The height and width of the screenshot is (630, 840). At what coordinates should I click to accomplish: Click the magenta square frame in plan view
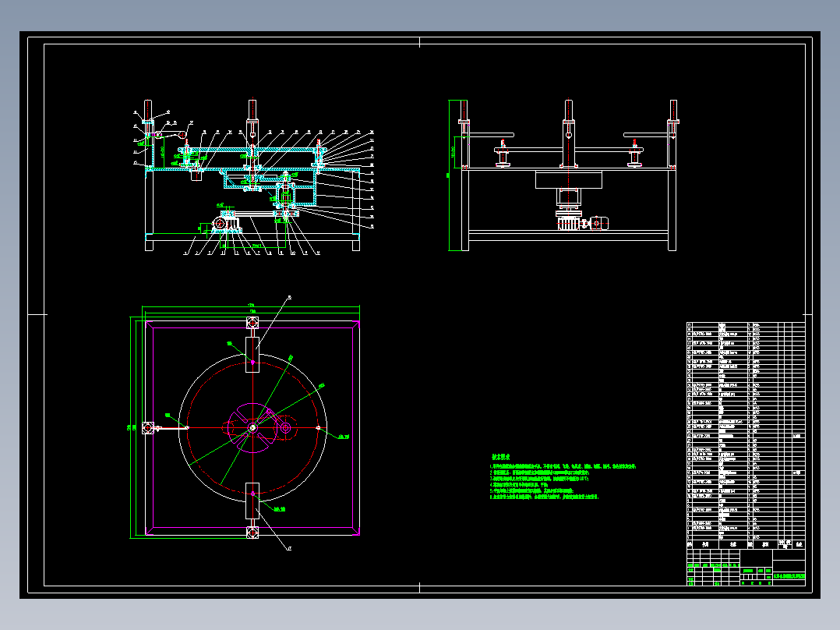(252, 428)
